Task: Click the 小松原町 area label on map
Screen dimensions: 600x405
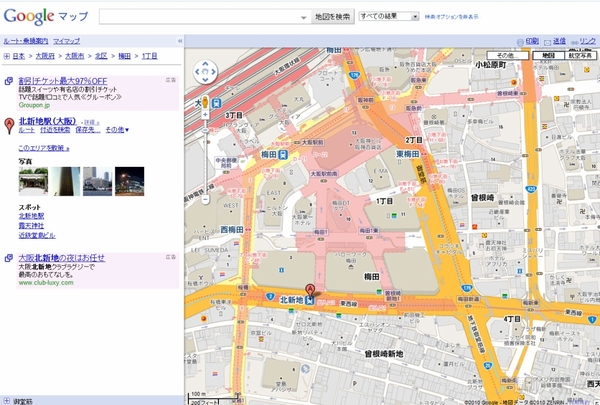Action: point(491,65)
